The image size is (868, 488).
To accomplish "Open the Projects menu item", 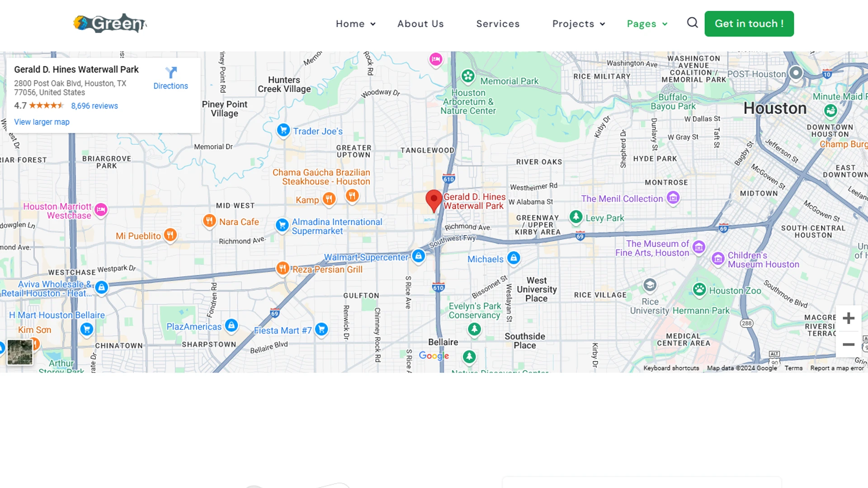I will pos(573,23).
